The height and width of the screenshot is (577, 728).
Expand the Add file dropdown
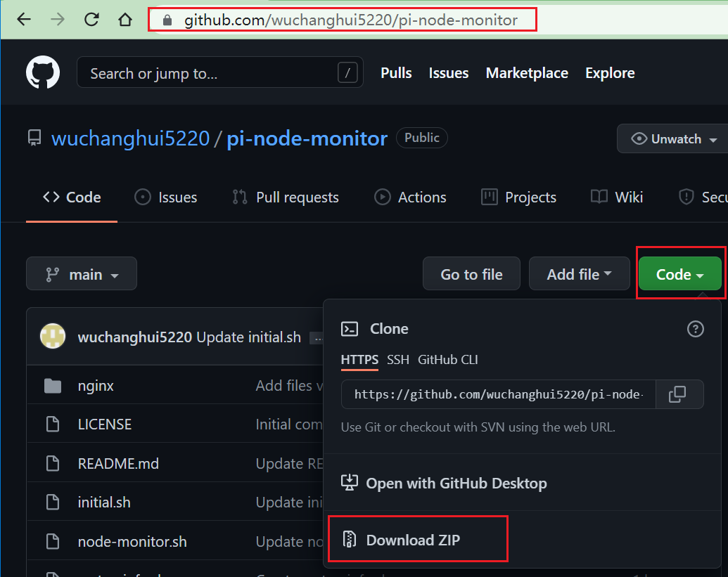(x=579, y=273)
